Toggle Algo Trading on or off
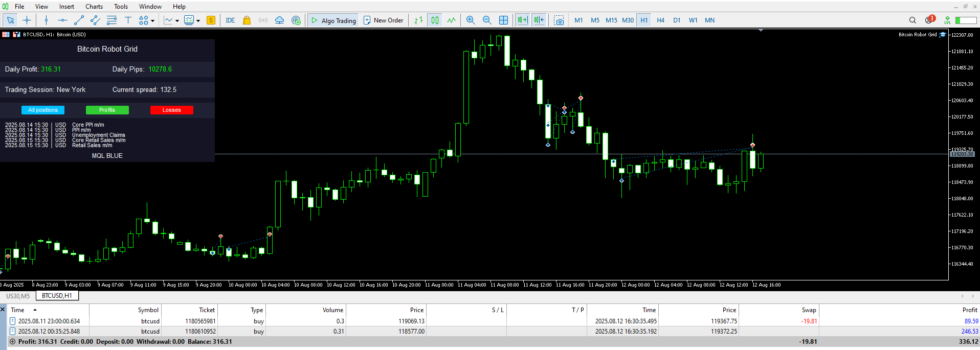Screen dimensions: 980x350 333,20
